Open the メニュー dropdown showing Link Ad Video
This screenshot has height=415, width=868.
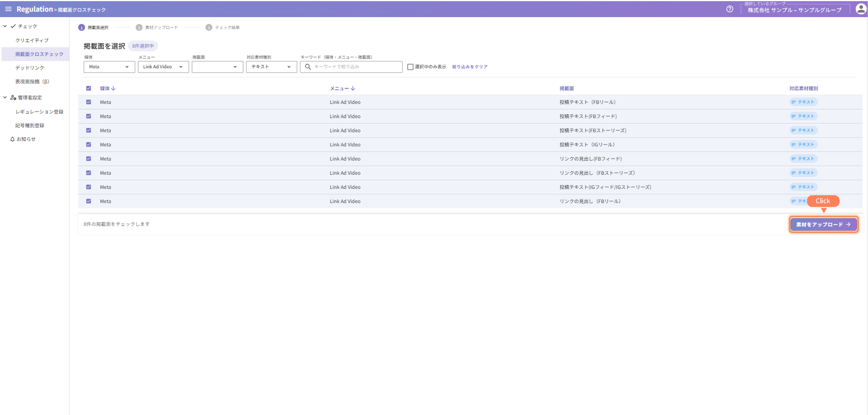pos(163,67)
